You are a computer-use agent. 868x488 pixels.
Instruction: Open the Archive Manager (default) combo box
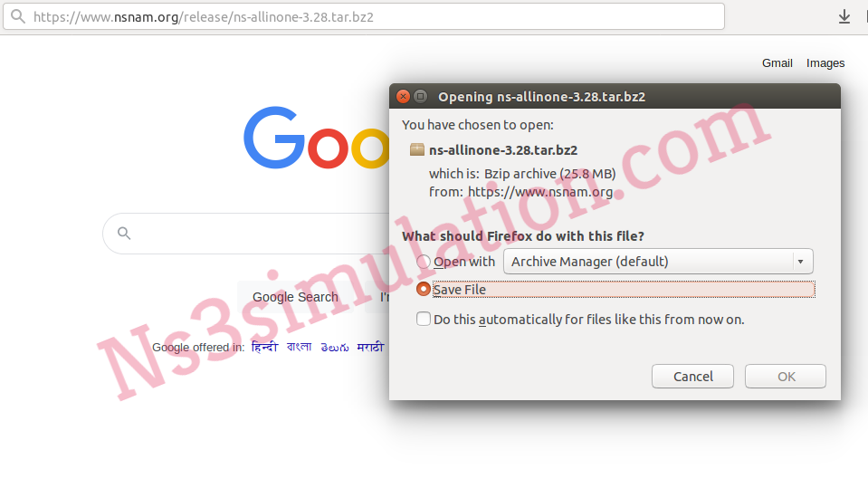[x=658, y=262]
